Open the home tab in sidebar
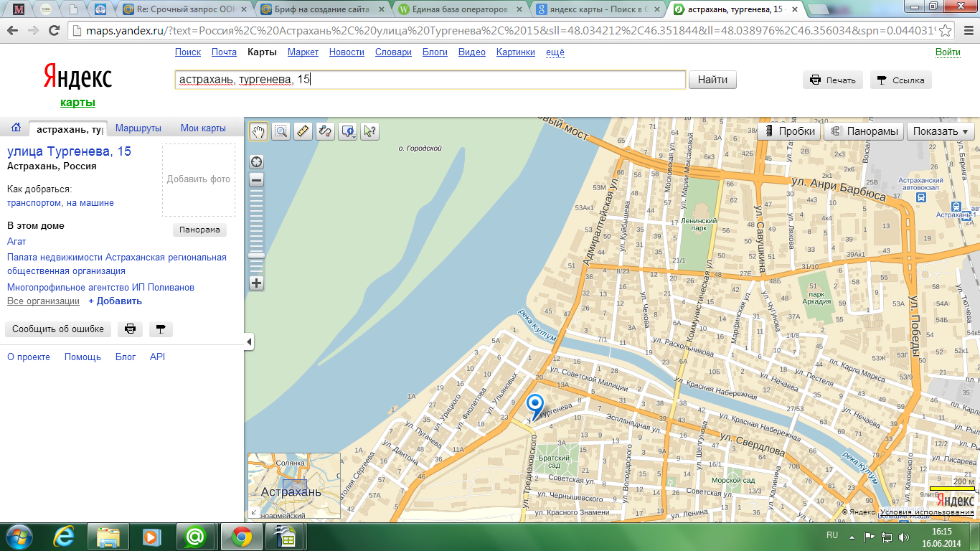Screen dimensions: 980x551 (x=16, y=128)
